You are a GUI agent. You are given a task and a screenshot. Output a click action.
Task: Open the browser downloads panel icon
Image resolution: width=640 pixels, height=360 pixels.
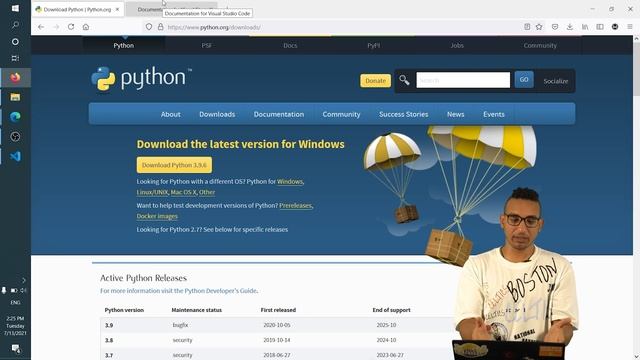570,27
